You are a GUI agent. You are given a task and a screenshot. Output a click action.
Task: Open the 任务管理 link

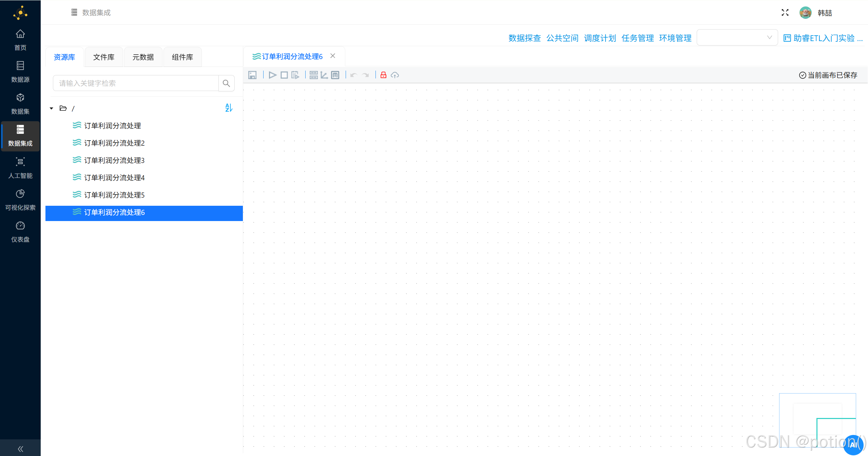(x=637, y=38)
